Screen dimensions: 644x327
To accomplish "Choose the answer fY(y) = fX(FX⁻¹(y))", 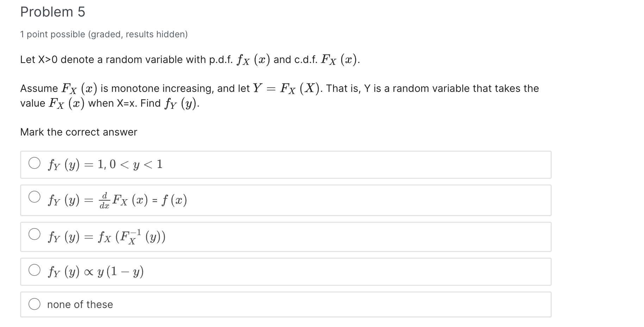I will point(35,233).
